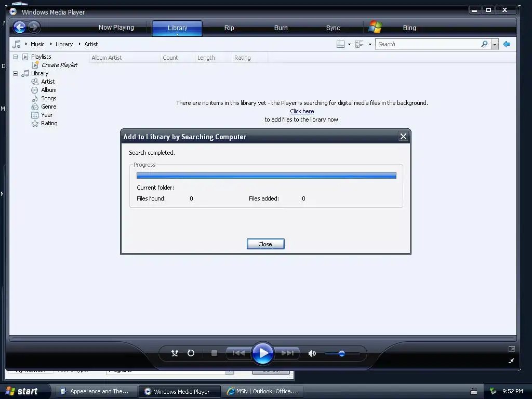This screenshot has width=532, height=399.
Task: Click the 'Click here' link to add files
Action: 302,111
